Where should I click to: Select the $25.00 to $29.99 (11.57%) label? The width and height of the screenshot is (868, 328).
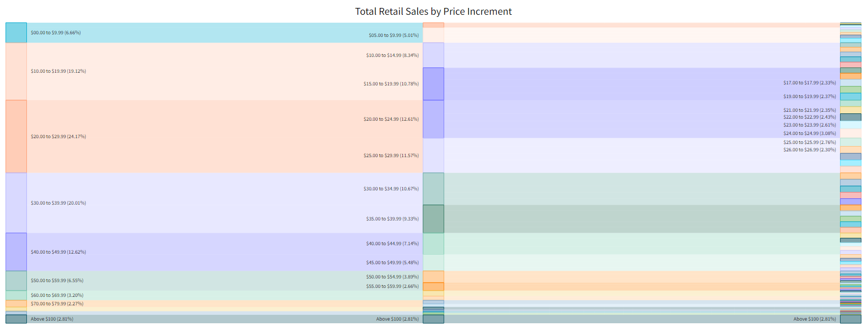tap(391, 156)
